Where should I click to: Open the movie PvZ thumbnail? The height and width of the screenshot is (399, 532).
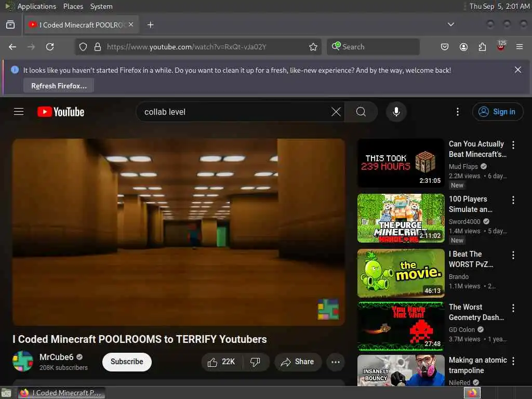(x=401, y=273)
